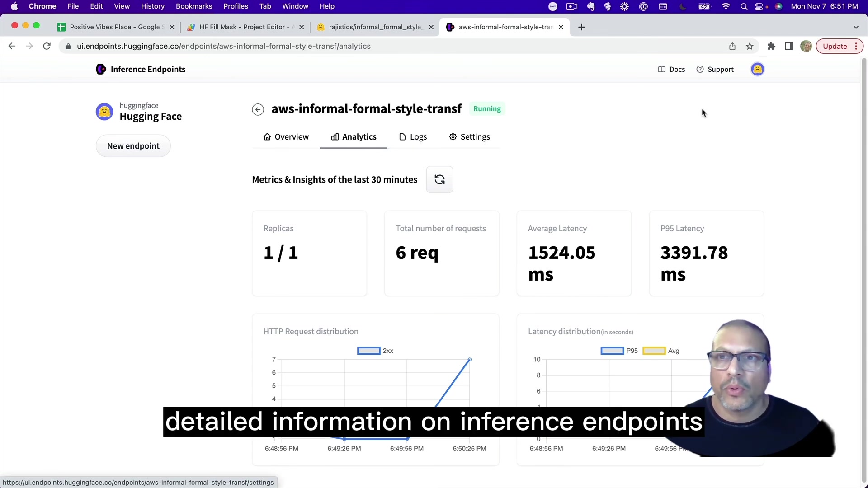The image size is (868, 488).
Task: Click the share icon in address bar
Action: point(732,46)
